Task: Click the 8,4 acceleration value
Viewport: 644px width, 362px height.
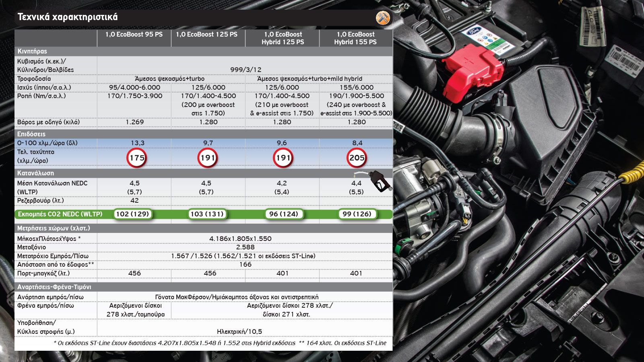Action: (357, 143)
